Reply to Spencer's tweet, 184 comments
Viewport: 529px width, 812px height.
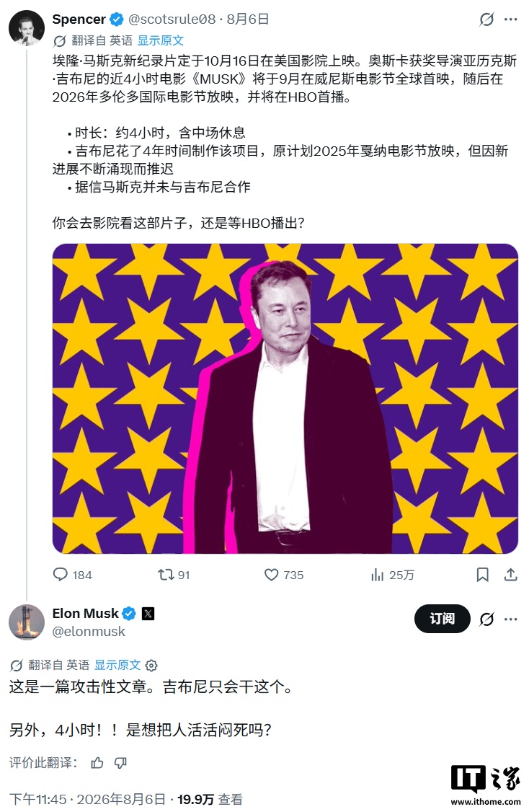[x=73, y=575]
